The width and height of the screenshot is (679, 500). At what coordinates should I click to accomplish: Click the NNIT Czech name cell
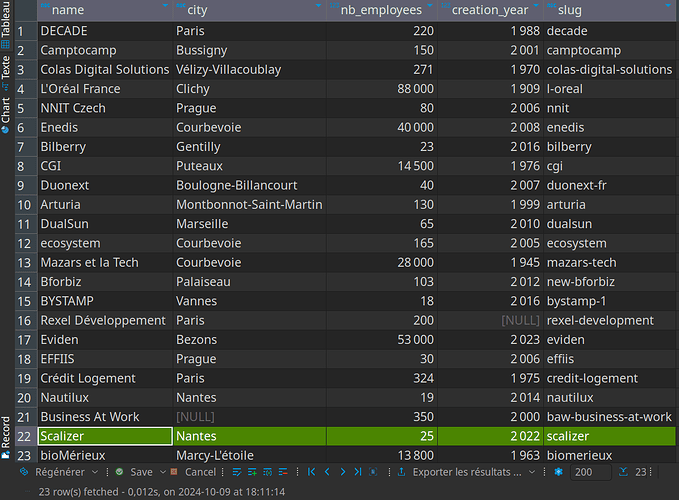(x=105, y=108)
